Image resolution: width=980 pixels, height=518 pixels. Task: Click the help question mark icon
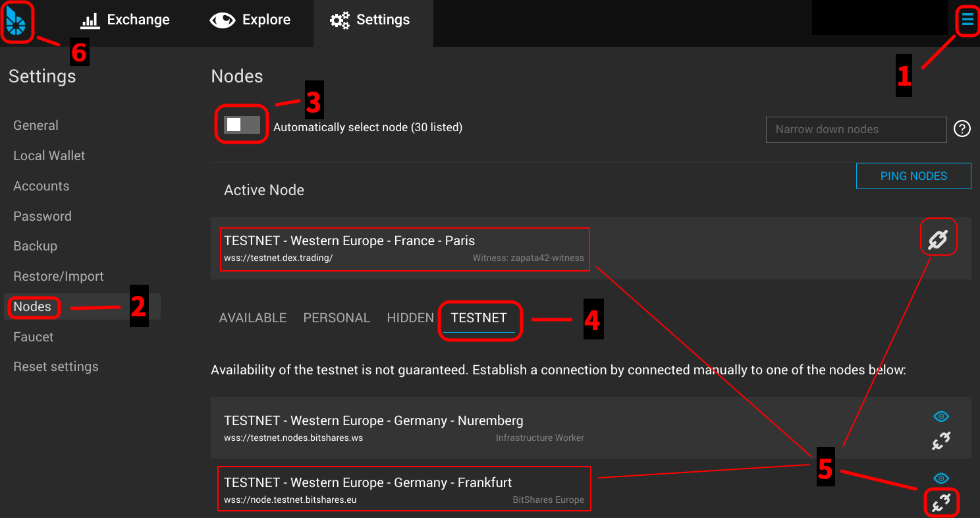point(962,129)
